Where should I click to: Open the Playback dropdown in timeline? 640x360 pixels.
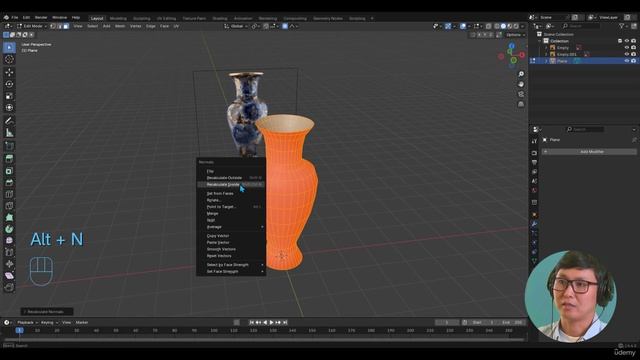click(27, 322)
